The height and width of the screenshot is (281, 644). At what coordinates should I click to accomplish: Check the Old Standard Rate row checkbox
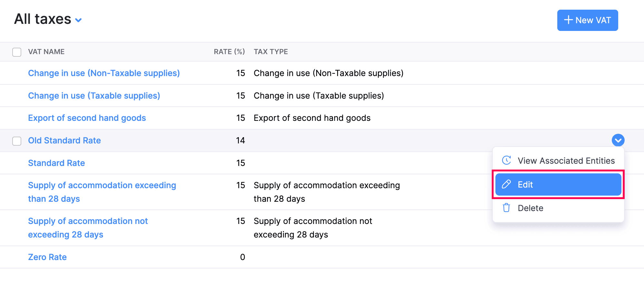click(17, 141)
